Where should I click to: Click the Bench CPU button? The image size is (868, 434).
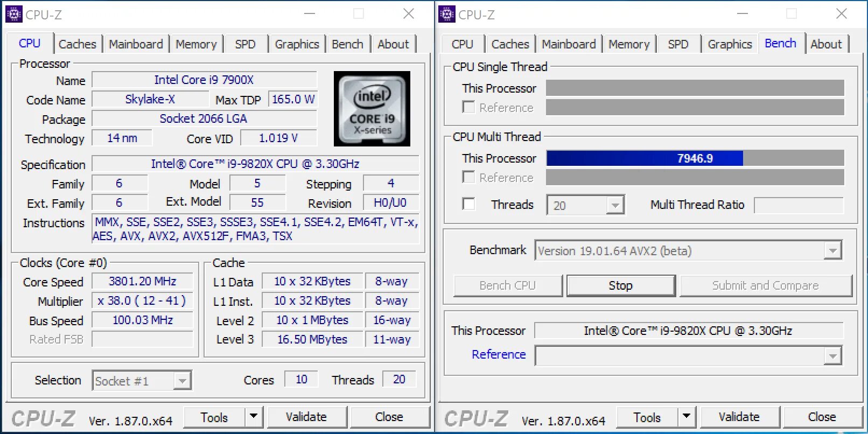click(508, 285)
